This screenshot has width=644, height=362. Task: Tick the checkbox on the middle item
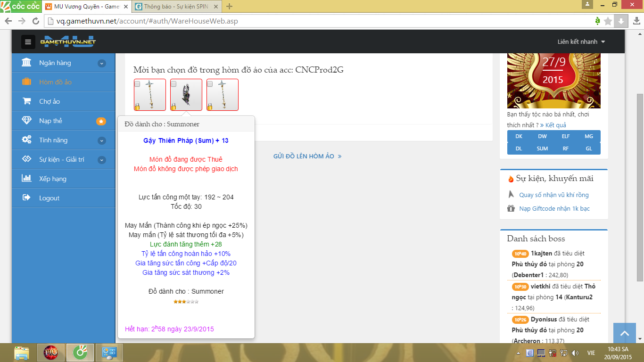click(173, 83)
